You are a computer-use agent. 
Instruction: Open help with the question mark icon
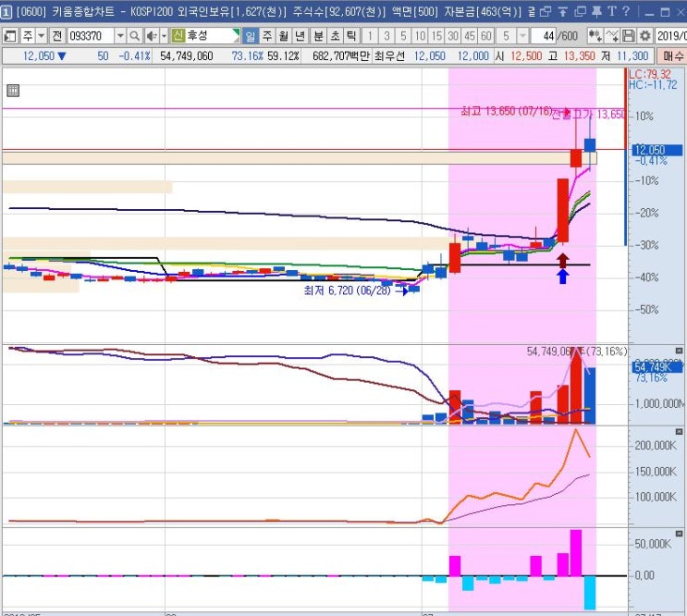[626, 11]
